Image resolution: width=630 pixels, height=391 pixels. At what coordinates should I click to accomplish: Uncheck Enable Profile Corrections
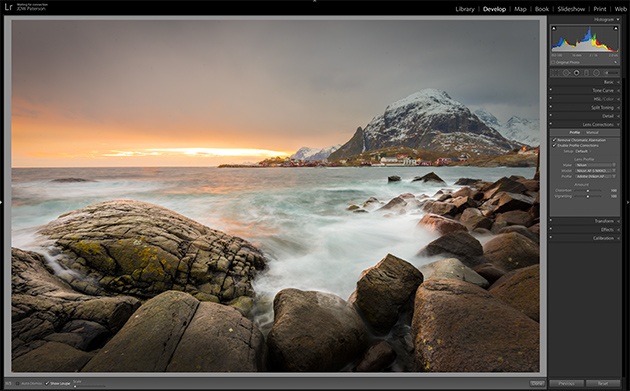554,145
